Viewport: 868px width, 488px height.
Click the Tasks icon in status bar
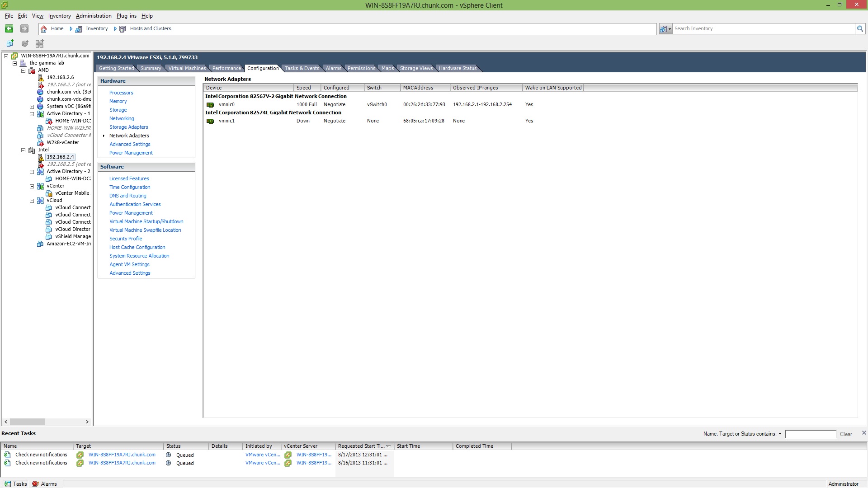[8, 483]
